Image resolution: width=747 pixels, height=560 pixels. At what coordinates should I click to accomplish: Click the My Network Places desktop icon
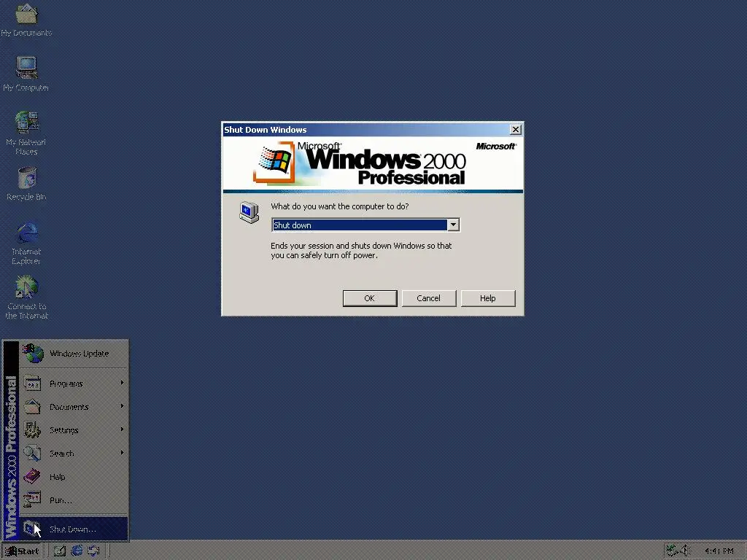[26, 133]
